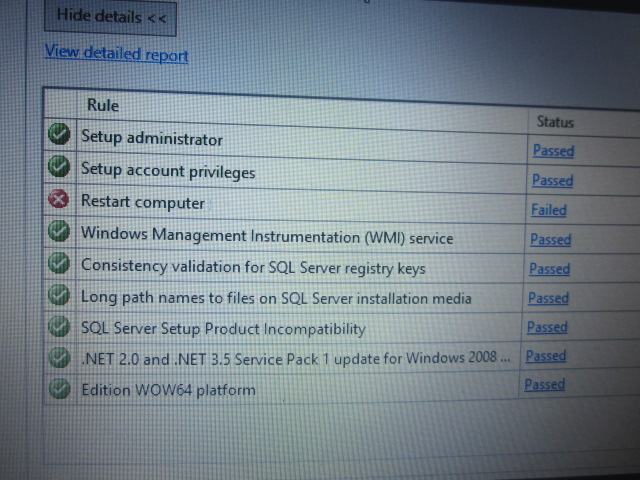This screenshot has width=640, height=480.
Task: Click the check icon for .NET 2.0 and 3.5 rule
Action: pos(60,357)
